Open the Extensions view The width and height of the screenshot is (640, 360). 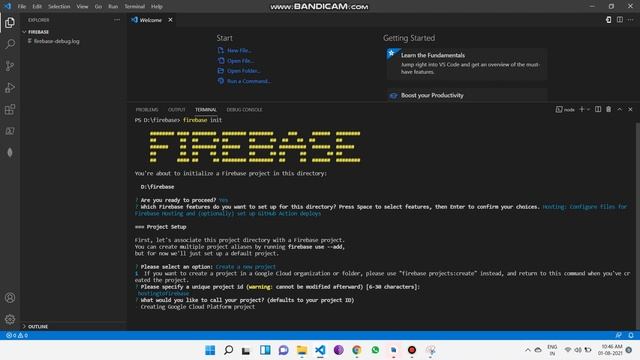(x=10, y=109)
